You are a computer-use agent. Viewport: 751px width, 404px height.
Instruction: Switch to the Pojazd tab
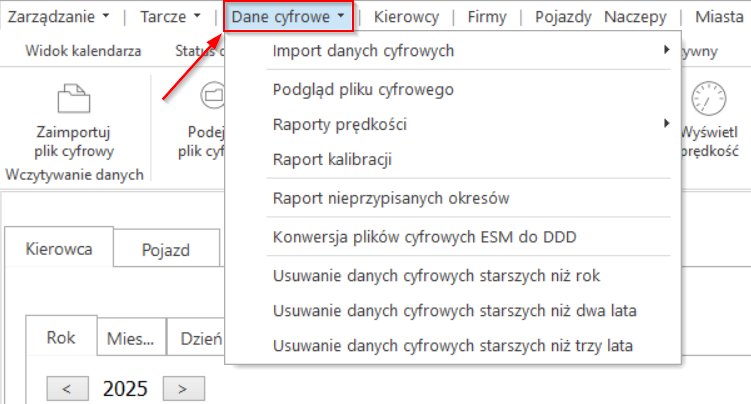click(166, 250)
